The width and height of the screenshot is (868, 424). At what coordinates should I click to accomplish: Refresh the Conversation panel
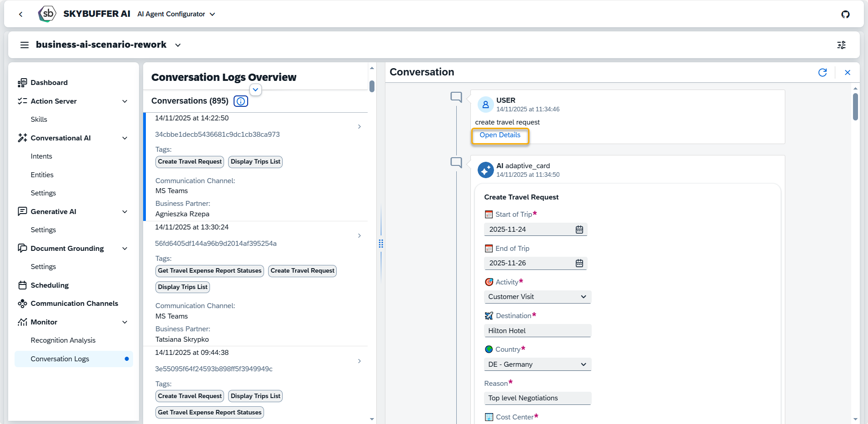tap(822, 73)
